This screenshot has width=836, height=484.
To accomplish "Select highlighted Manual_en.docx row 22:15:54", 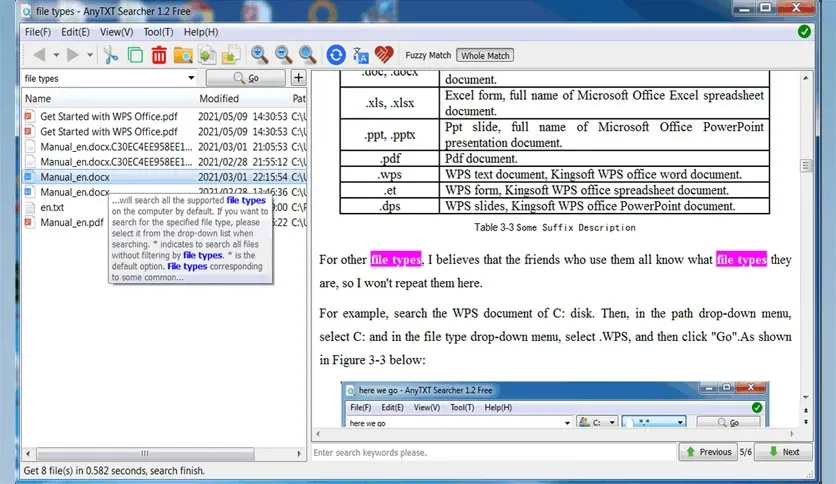I will [x=165, y=177].
